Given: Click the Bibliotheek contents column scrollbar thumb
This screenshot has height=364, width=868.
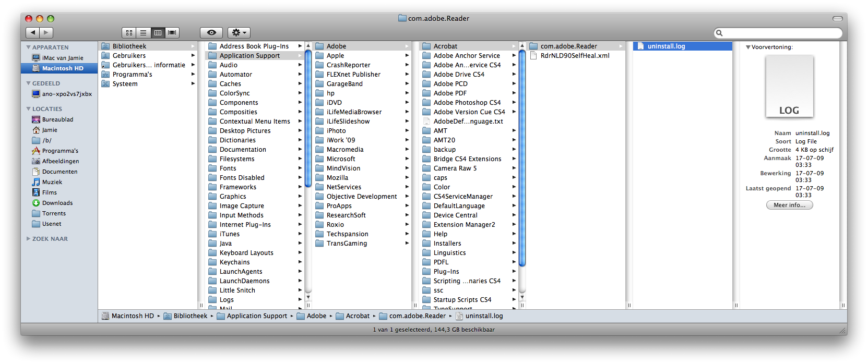Looking at the screenshot, I should tap(308, 118).
